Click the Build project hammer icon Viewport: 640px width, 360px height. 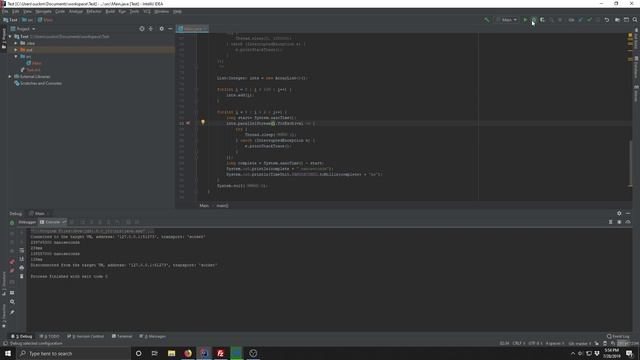[x=487, y=20]
